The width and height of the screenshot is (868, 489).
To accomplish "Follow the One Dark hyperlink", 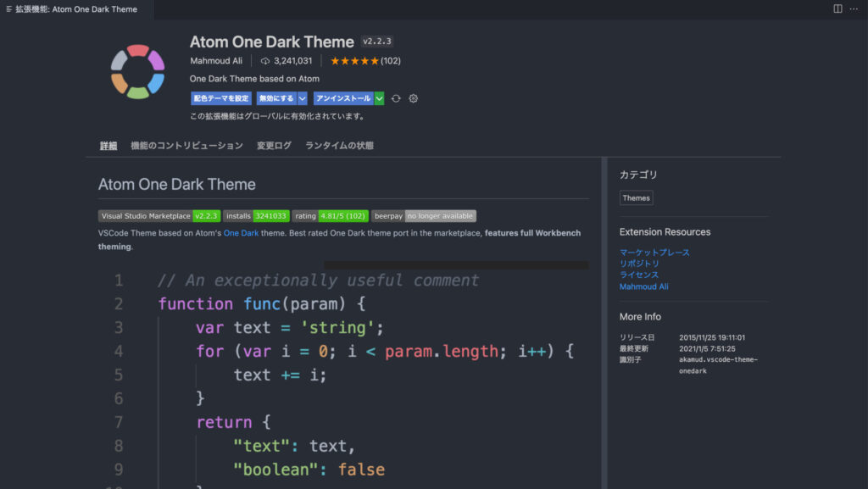I will coord(241,233).
